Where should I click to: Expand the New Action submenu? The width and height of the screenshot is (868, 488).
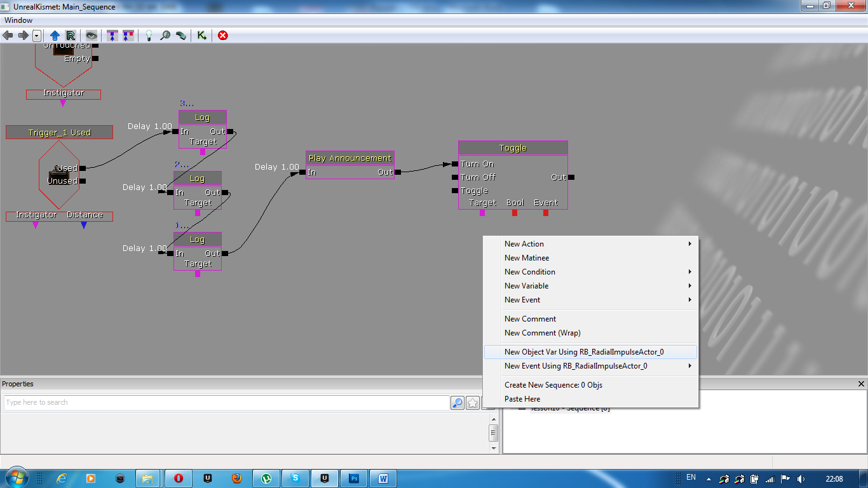[590, 244]
